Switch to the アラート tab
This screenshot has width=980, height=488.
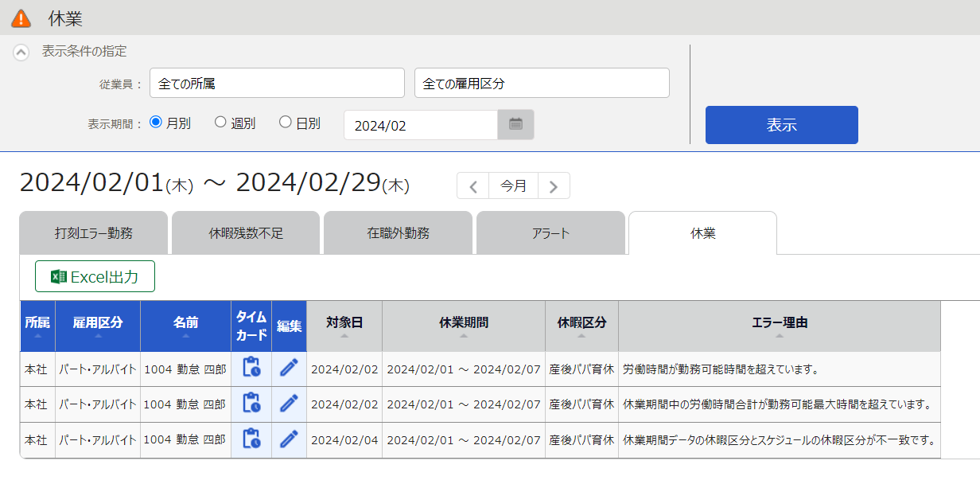tap(550, 233)
